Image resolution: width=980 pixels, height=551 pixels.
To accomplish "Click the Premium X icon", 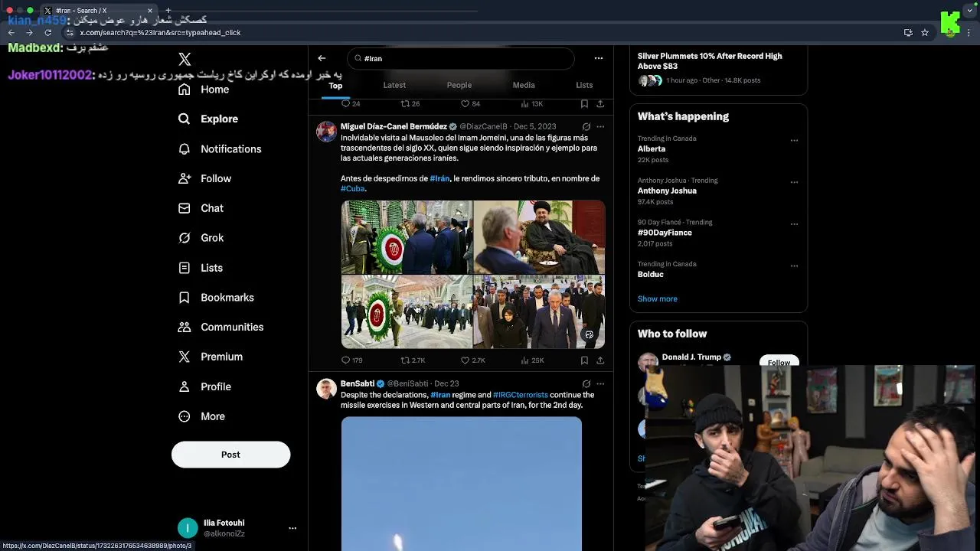I will pos(184,357).
